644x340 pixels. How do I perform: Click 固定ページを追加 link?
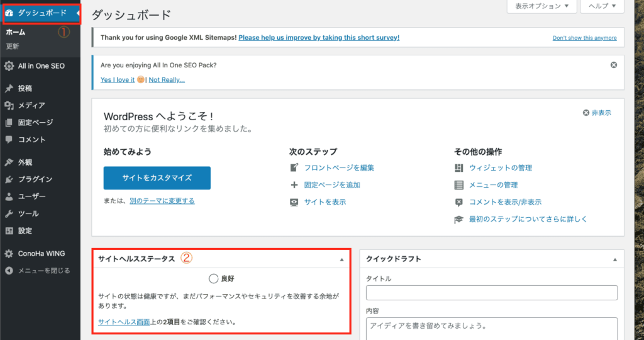pyautogui.click(x=332, y=185)
